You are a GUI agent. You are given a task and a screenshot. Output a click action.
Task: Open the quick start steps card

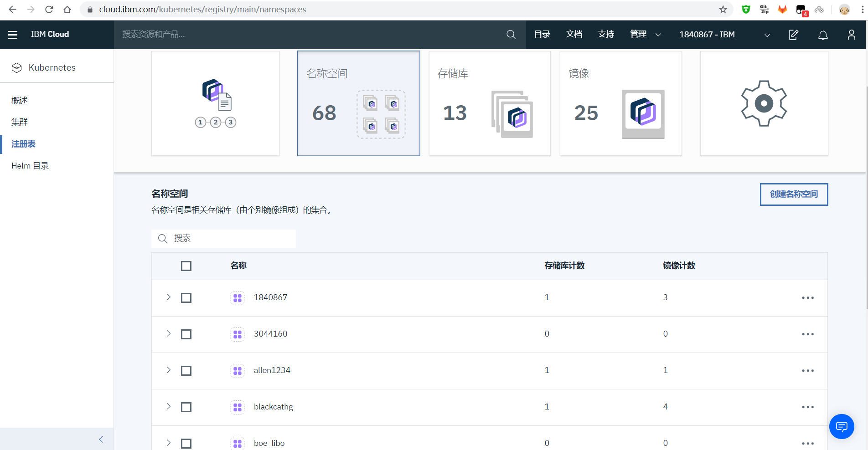pyautogui.click(x=215, y=103)
